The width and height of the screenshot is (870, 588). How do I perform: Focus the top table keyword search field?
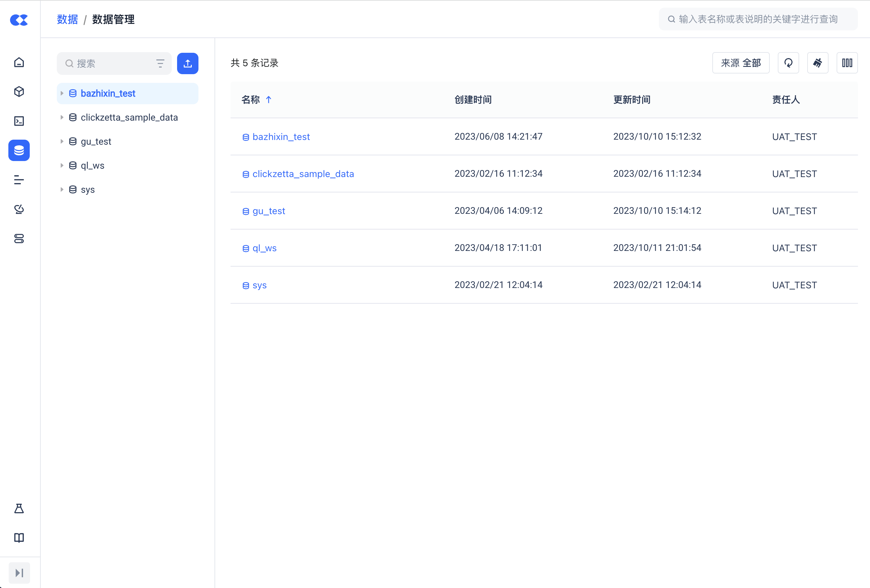(x=758, y=19)
